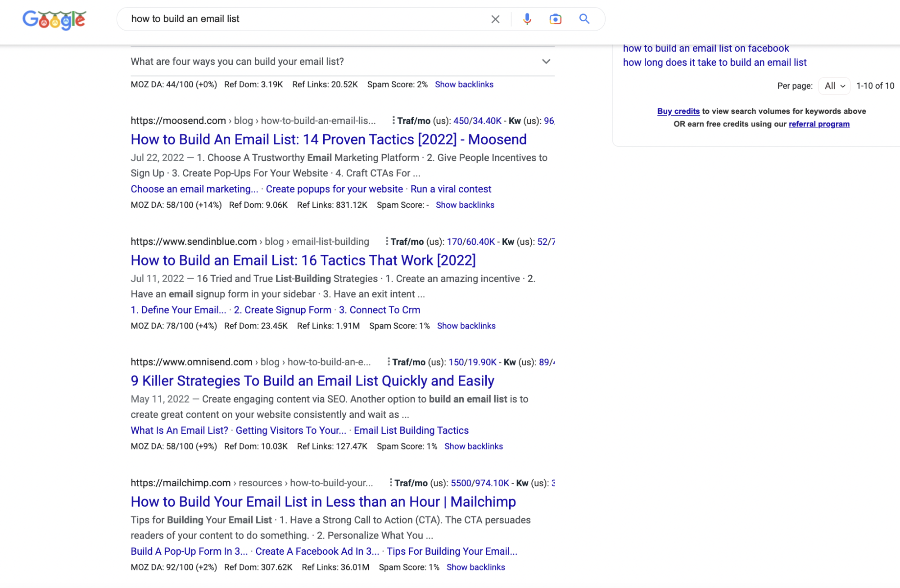
Task: Click the search magnifier icon
Action: [584, 19]
